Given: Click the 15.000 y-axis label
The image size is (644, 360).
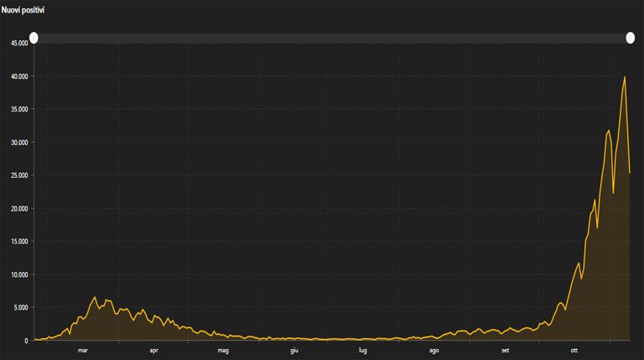Looking at the screenshot, I should click(x=19, y=242).
